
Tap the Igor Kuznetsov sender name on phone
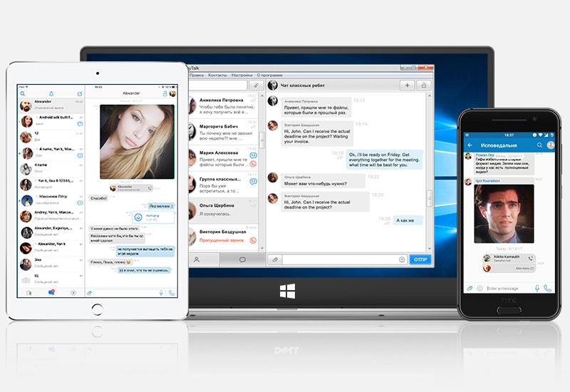click(x=488, y=180)
